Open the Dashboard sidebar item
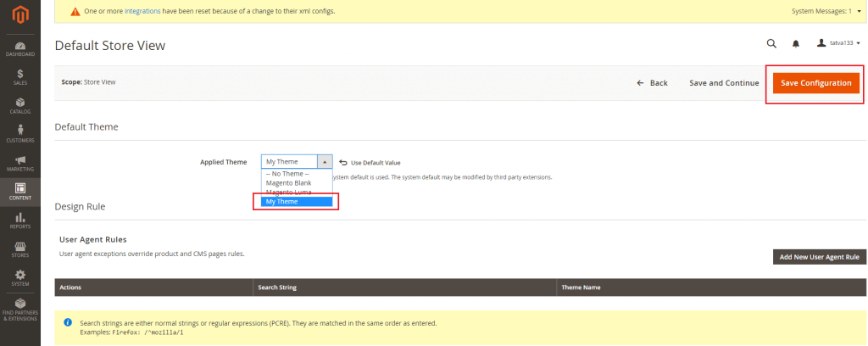 20,49
